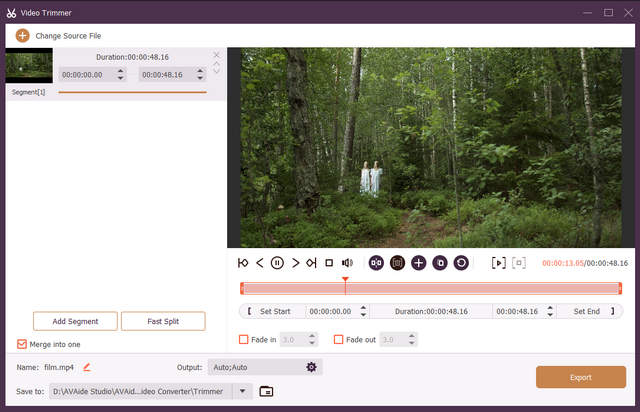
Task: Mute the volume speaker icon
Action: click(347, 263)
